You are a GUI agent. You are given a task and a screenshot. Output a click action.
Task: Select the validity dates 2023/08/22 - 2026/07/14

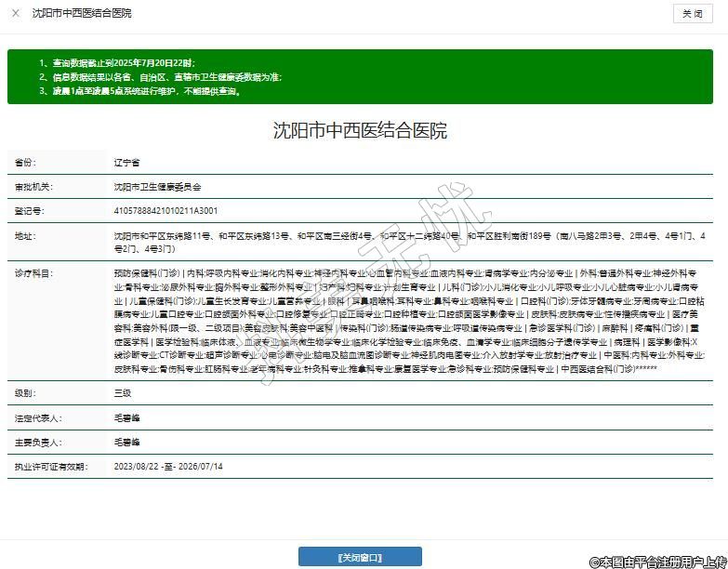click(x=168, y=466)
